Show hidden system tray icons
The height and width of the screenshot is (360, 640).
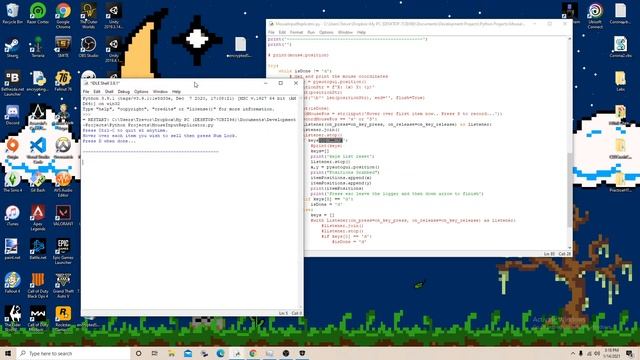coord(573,353)
